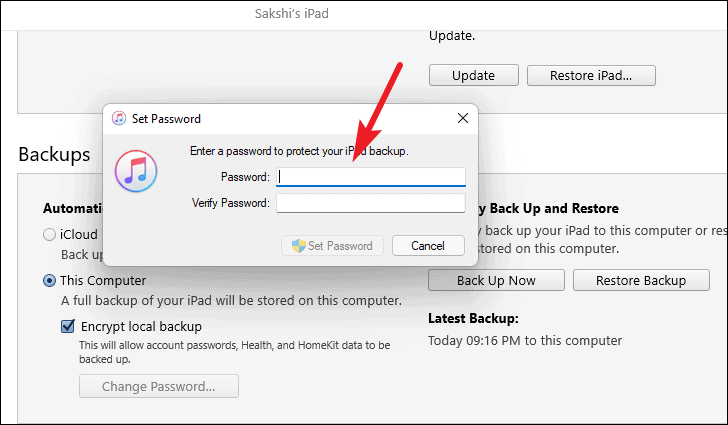Click the small iTunes icon in dialog title bar
Screen dimensions: 728x425
tap(119, 118)
